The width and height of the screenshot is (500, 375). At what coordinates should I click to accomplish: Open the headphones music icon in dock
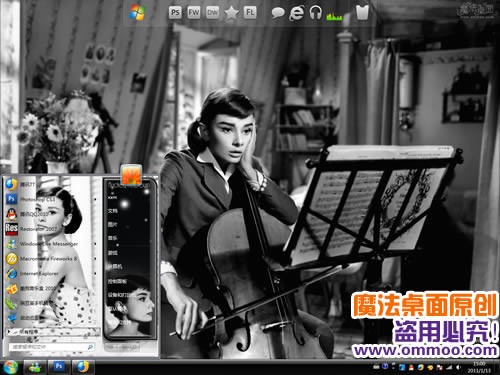pos(315,13)
